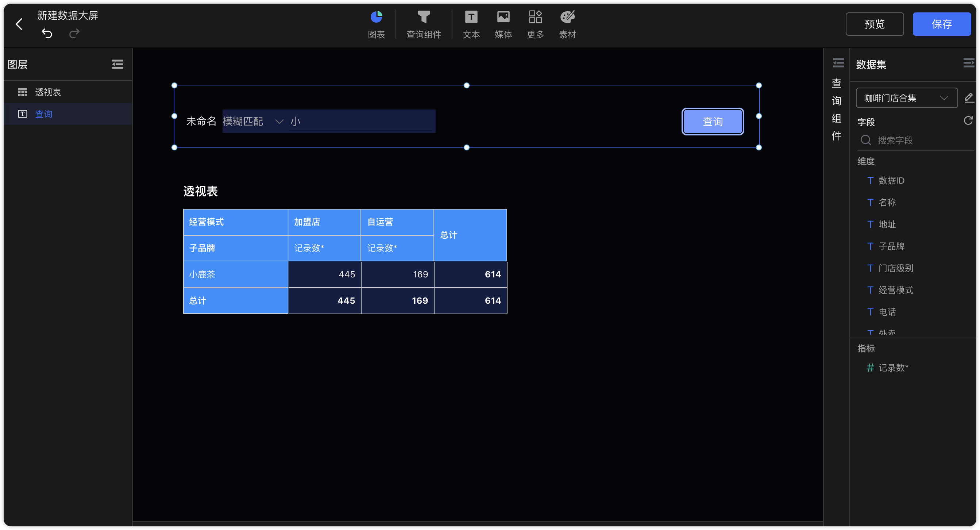This screenshot has height=530, width=980.
Task: Click the 指标 section label
Action: (x=866, y=349)
